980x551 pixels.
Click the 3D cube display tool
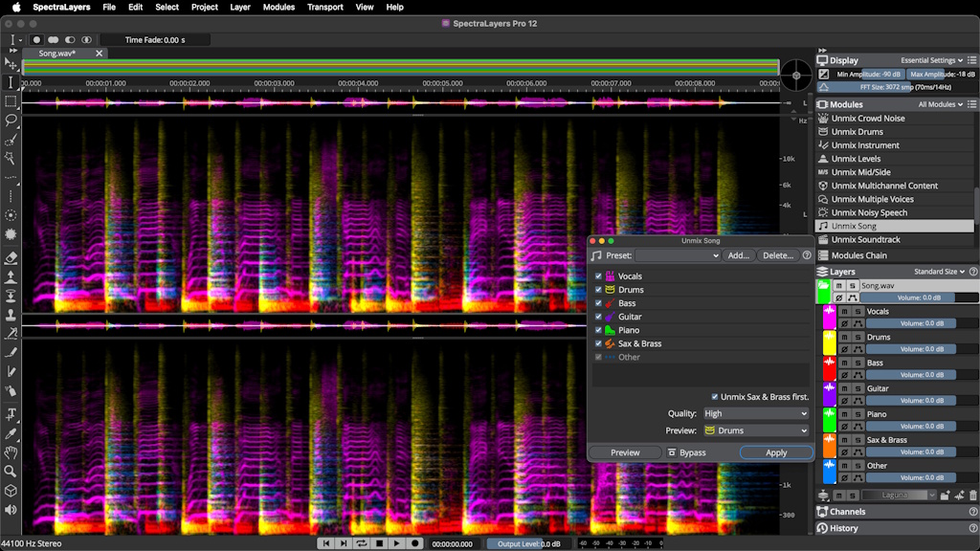click(x=11, y=491)
